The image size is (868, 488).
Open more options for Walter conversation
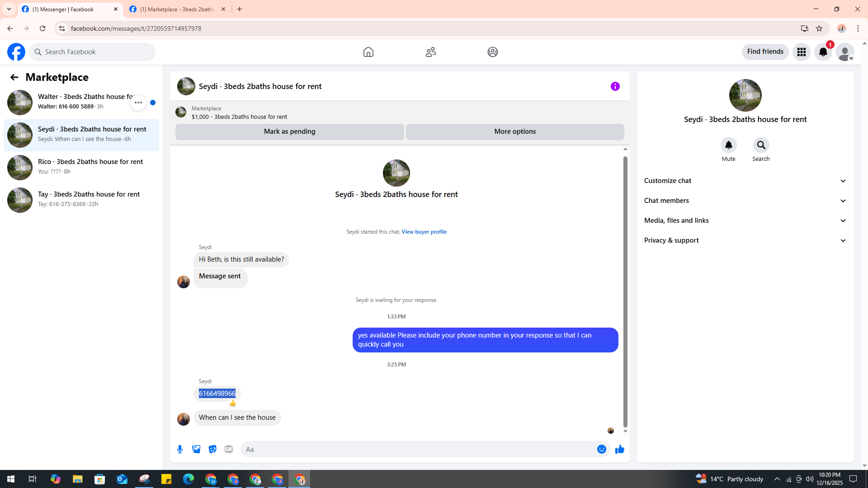point(138,103)
